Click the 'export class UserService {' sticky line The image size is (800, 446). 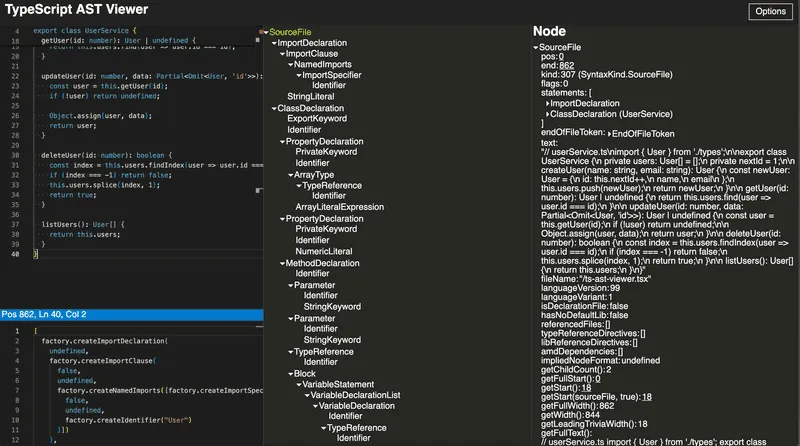click(x=85, y=31)
